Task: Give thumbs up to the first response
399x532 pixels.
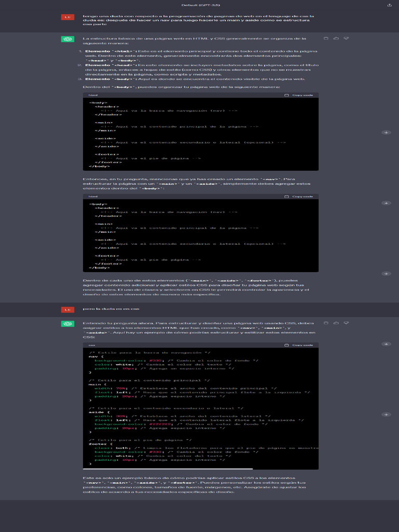Action: 336,38
